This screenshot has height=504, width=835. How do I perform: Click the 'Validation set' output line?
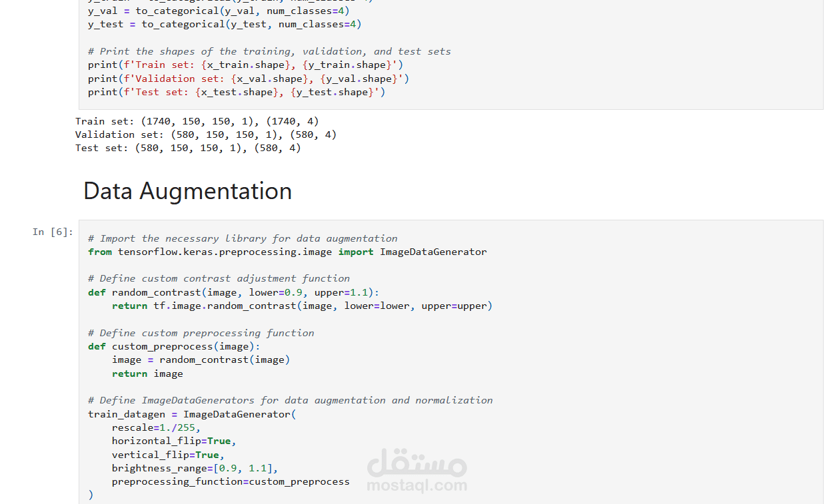(205, 134)
